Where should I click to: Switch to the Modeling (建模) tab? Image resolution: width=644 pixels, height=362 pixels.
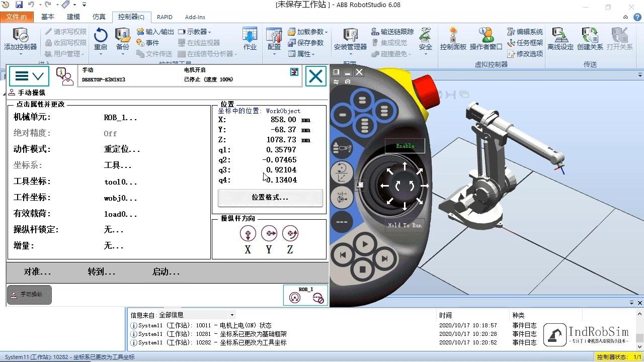(73, 17)
